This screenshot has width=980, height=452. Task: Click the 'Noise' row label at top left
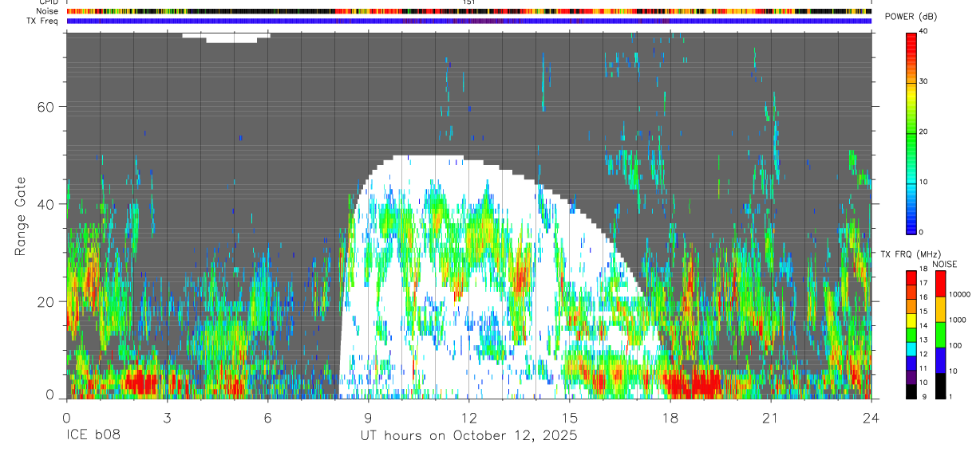point(49,11)
